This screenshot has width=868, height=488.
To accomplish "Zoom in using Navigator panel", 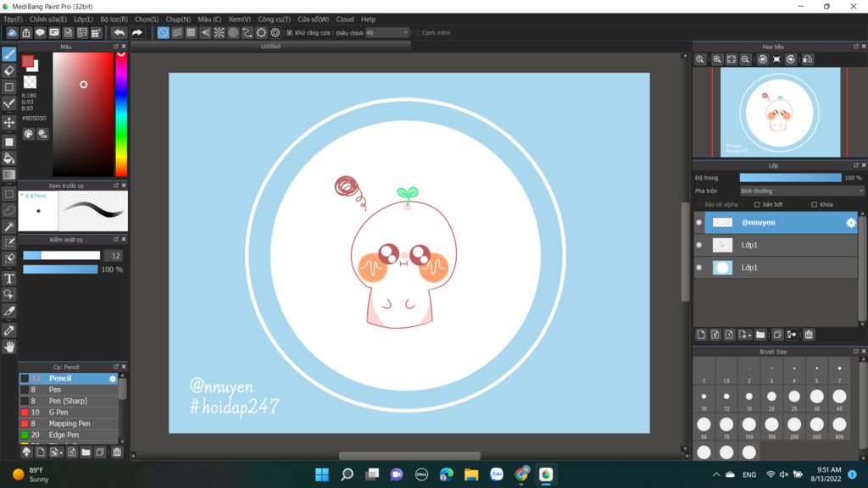I will point(717,59).
